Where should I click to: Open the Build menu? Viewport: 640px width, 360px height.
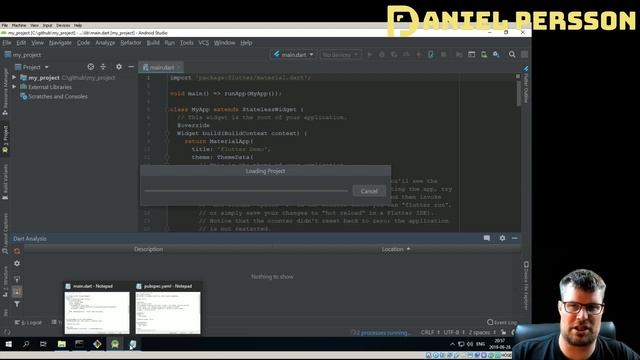(x=153, y=43)
